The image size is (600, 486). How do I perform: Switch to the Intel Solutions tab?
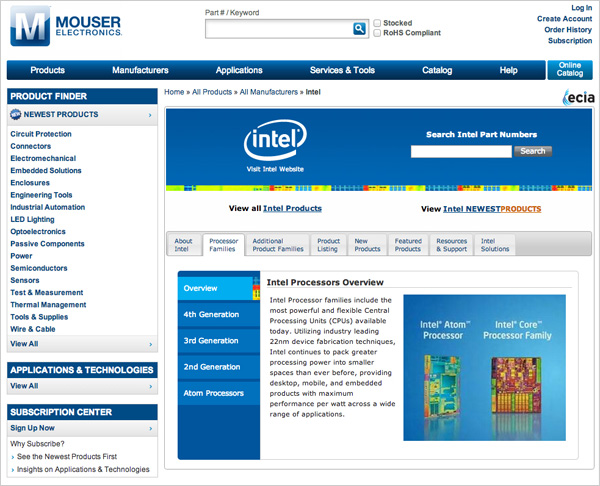tap(495, 245)
